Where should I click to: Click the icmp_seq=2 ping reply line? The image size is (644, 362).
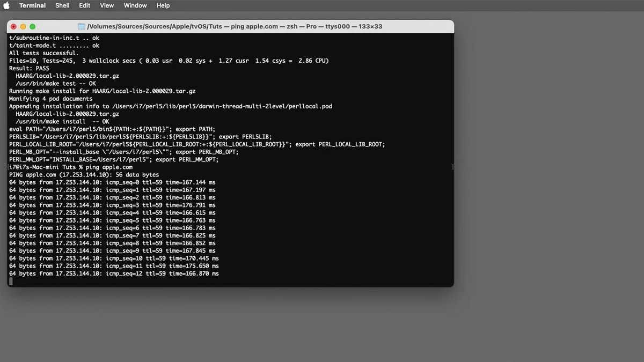click(112, 197)
